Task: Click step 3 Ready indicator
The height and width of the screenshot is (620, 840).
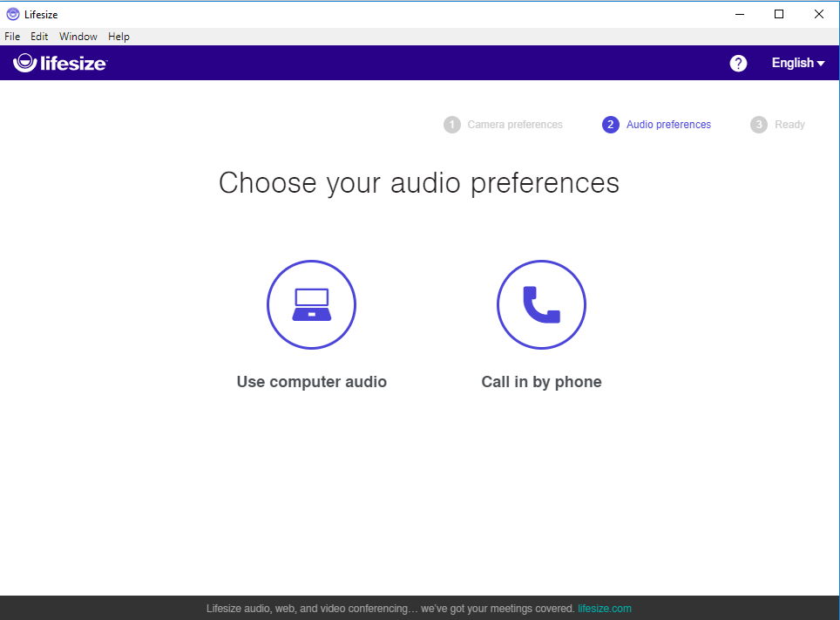Action: tap(758, 124)
